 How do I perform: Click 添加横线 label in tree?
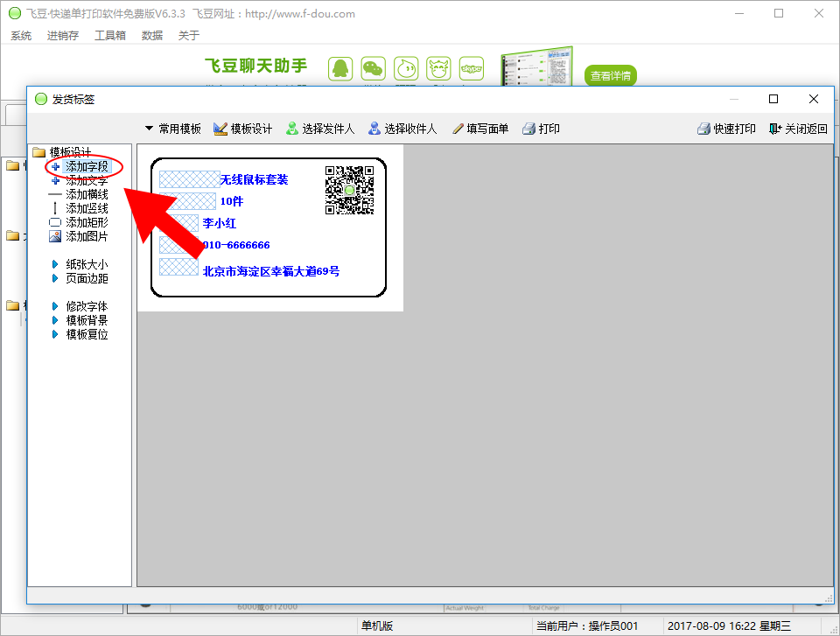click(87, 194)
